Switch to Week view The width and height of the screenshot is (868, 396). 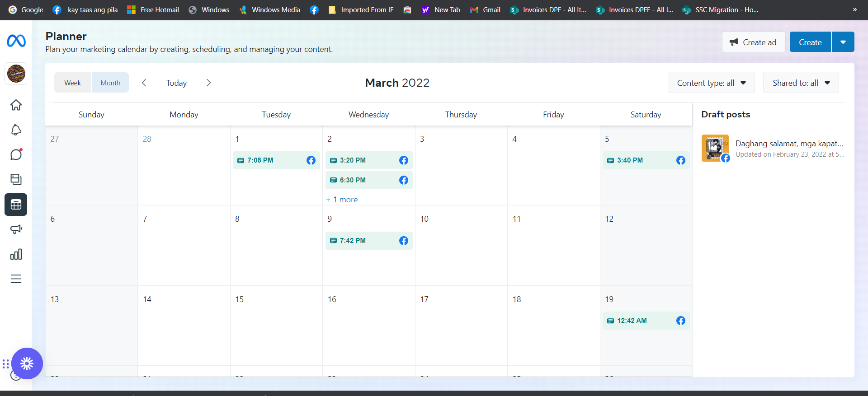(x=73, y=83)
